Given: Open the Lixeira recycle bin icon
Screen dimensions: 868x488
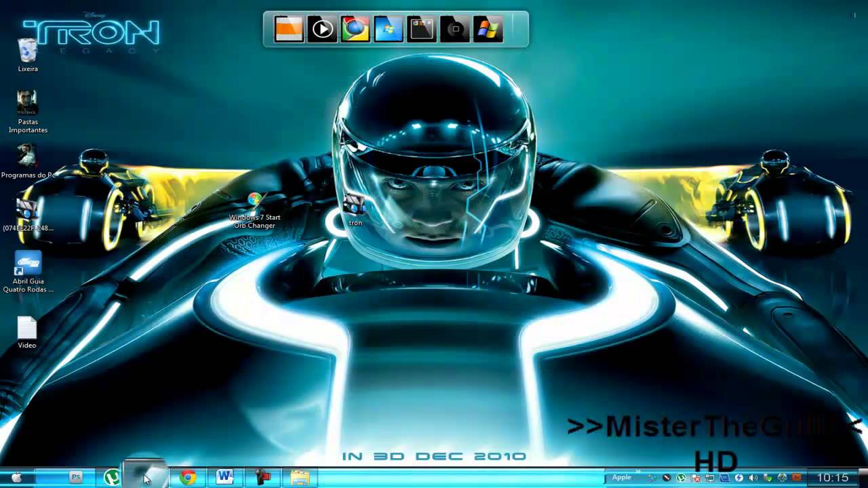Looking at the screenshot, I should pyautogui.click(x=27, y=54).
